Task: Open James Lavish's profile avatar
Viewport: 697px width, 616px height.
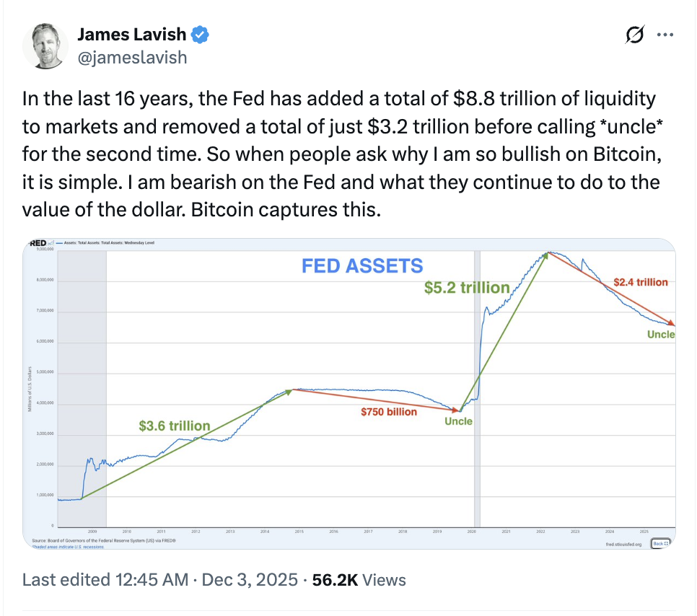Action: (45, 45)
